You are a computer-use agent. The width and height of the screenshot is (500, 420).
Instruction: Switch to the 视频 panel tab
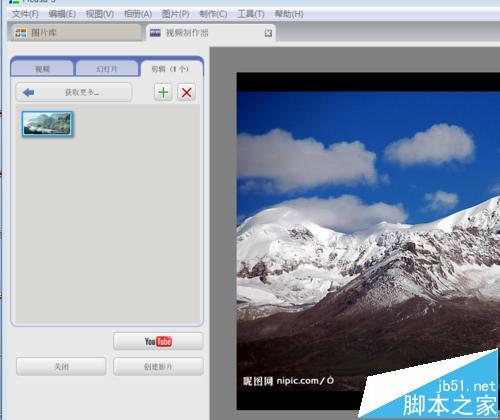coord(42,69)
